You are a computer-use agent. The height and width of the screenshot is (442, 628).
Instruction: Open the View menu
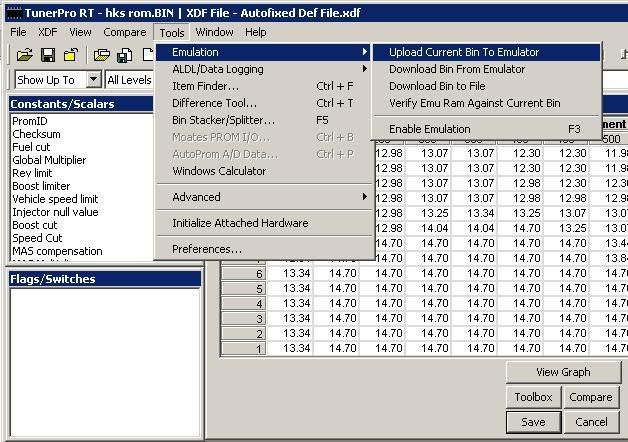[x=80, y=32]
